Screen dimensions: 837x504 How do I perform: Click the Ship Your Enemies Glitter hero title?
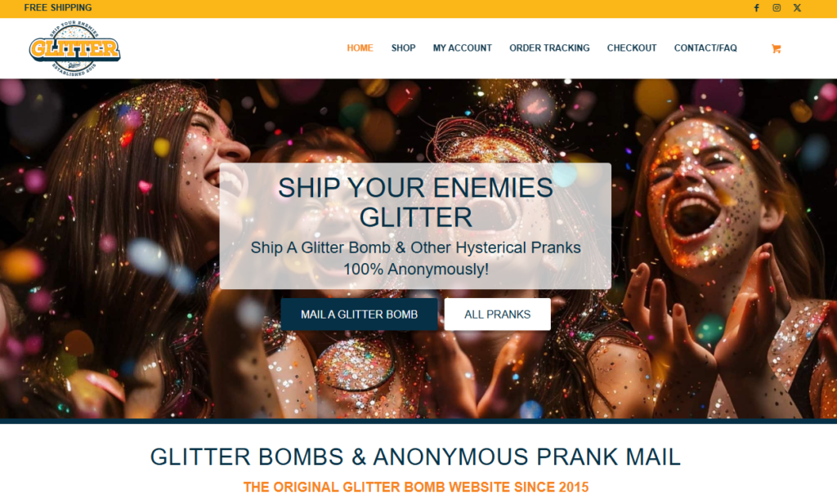[415, 202]
